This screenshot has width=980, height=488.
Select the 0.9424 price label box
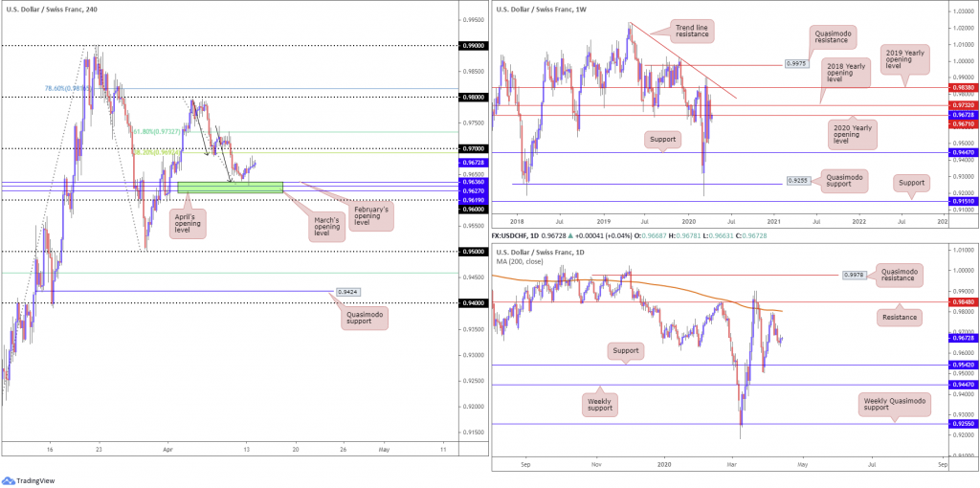pos(347,292)
